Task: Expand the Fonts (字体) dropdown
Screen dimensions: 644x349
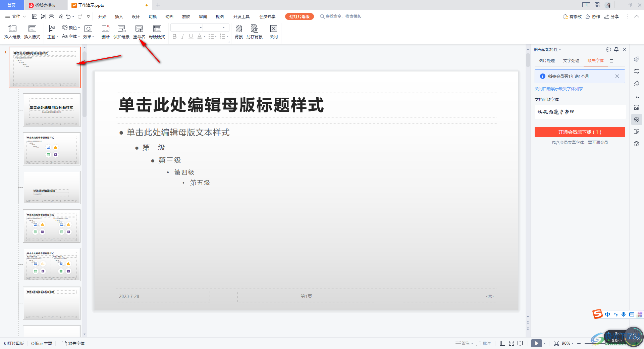Action: pyautogui.click(x=71, y=36)
